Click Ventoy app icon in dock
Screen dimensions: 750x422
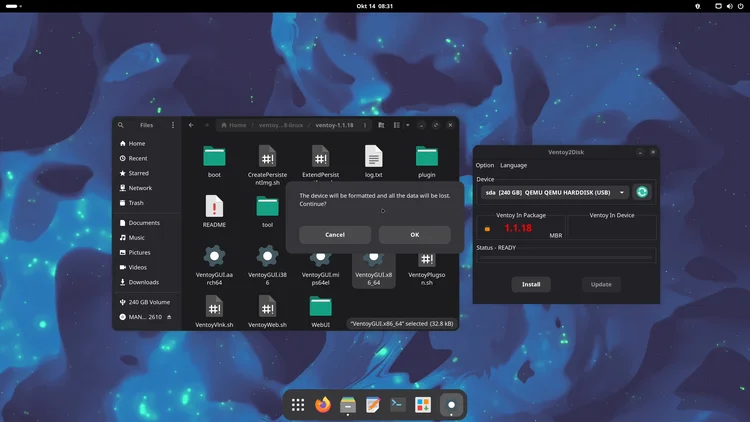451,405
